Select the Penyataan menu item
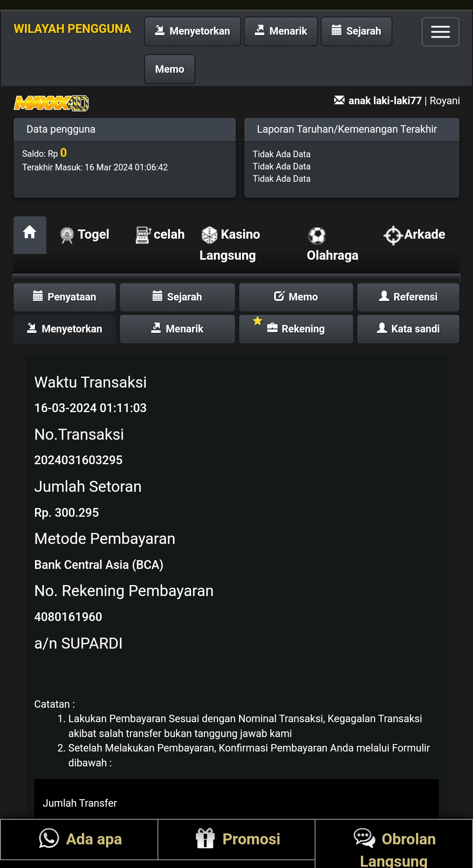 (x=65, y=297)
